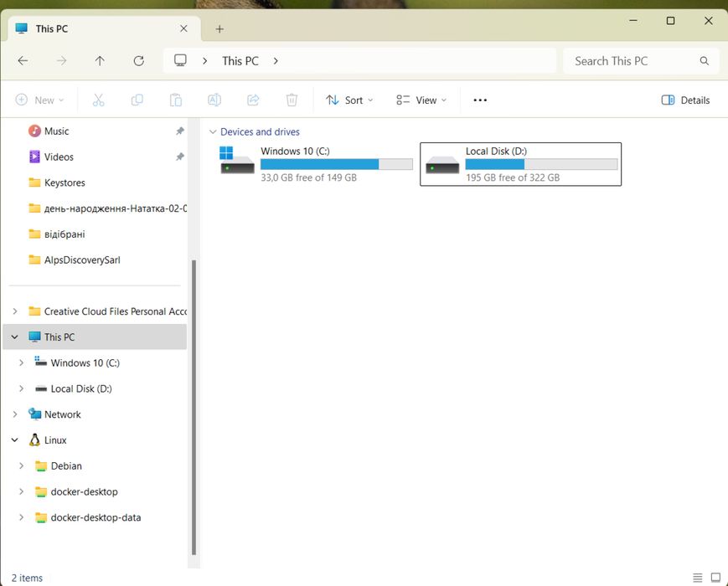Select Creative Cloud Files Personal Account
728x586 pixels.
[x=115, y=311]
